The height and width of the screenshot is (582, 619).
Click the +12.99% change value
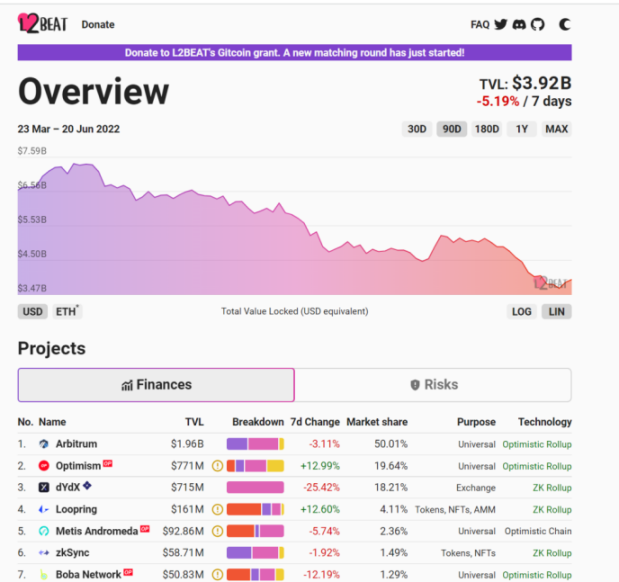click(320, 466)
